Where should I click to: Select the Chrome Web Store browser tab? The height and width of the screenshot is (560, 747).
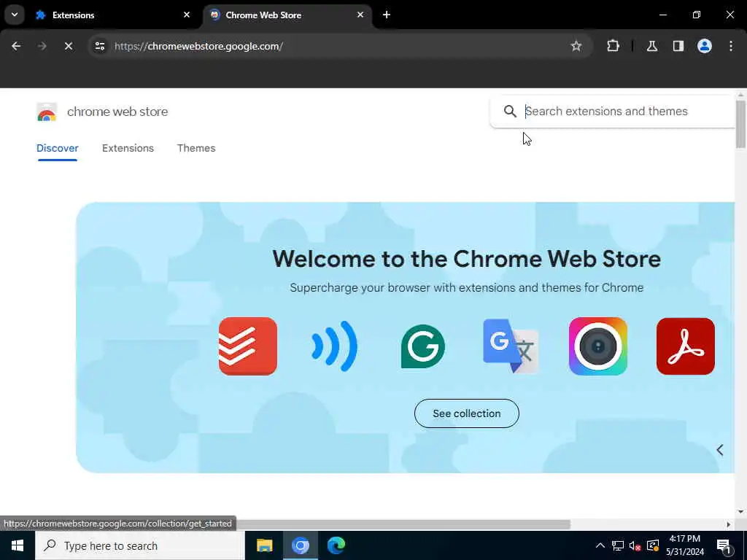(x=287, y=15)
